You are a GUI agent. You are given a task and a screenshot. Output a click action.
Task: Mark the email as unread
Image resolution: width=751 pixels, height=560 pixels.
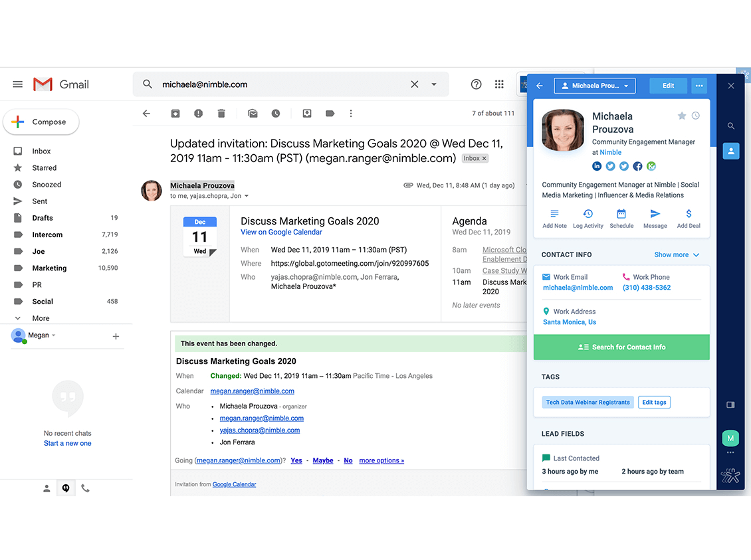click(253, 114)
